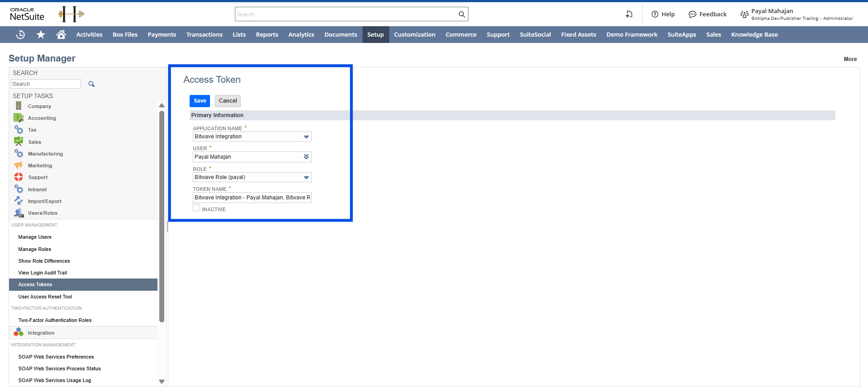The image size is (868, 392).
Task: Open Two-Factor Authentication Roles link
Action: 55,320
